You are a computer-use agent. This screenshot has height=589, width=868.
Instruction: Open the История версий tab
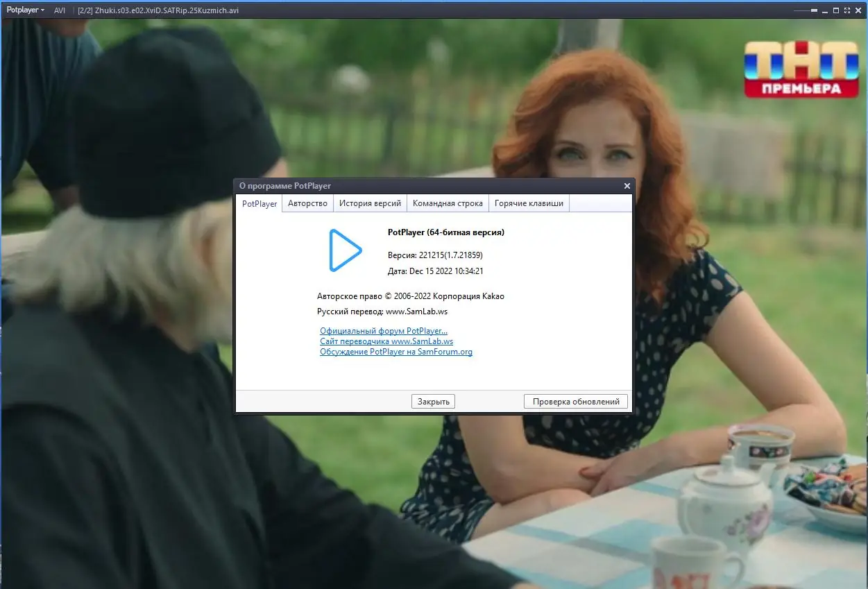click(370, 203)
